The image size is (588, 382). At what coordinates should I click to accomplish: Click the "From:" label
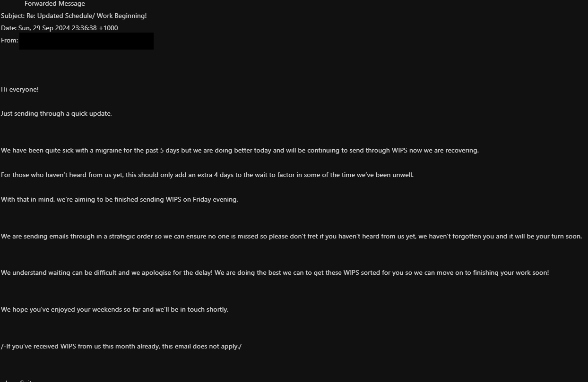[x=9, y=40]
